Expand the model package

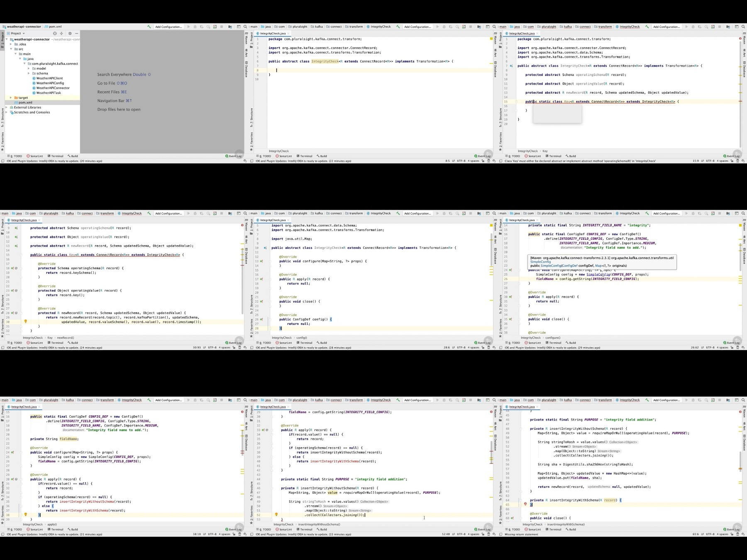coord(29,68)
